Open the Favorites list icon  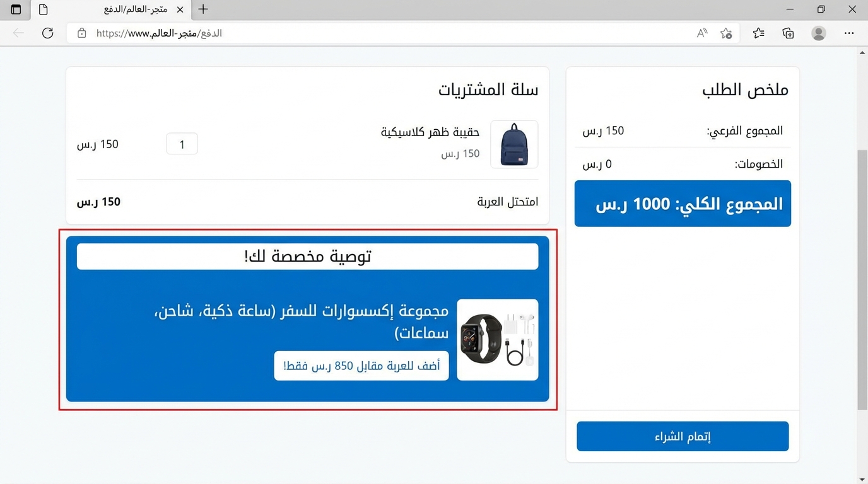coord(758,33)
